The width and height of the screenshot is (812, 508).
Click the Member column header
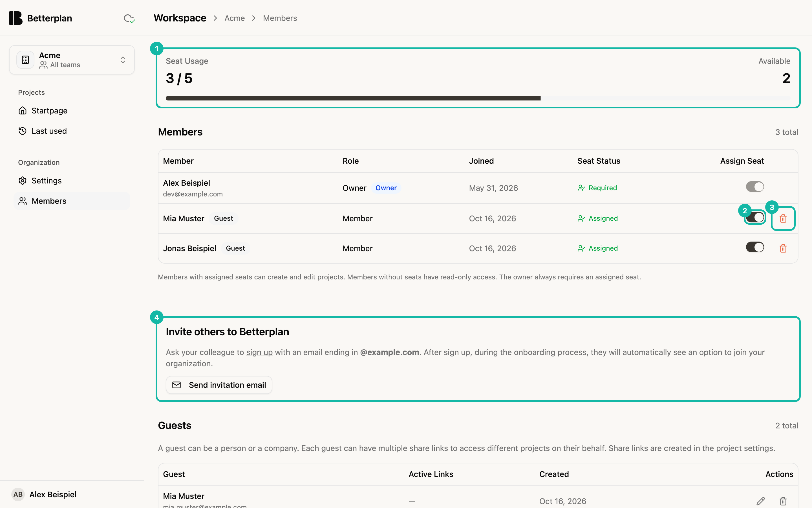coord(178,161)
